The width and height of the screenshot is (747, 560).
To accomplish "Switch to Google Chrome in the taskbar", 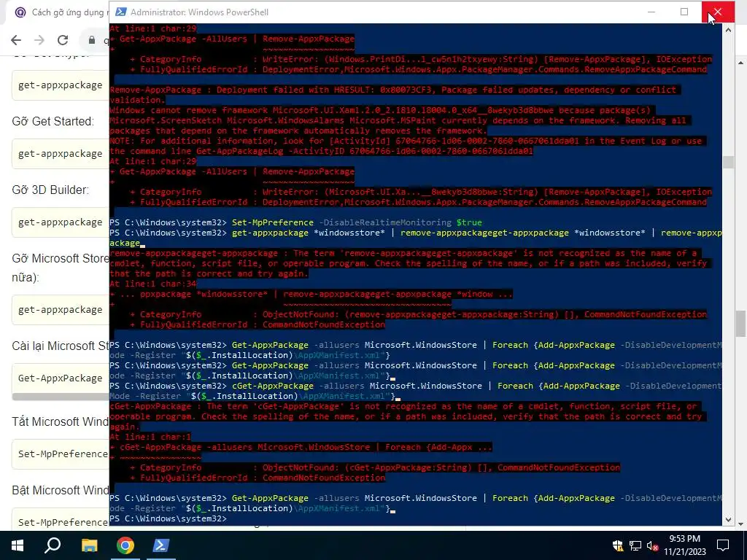I will [x=125, y=545].
